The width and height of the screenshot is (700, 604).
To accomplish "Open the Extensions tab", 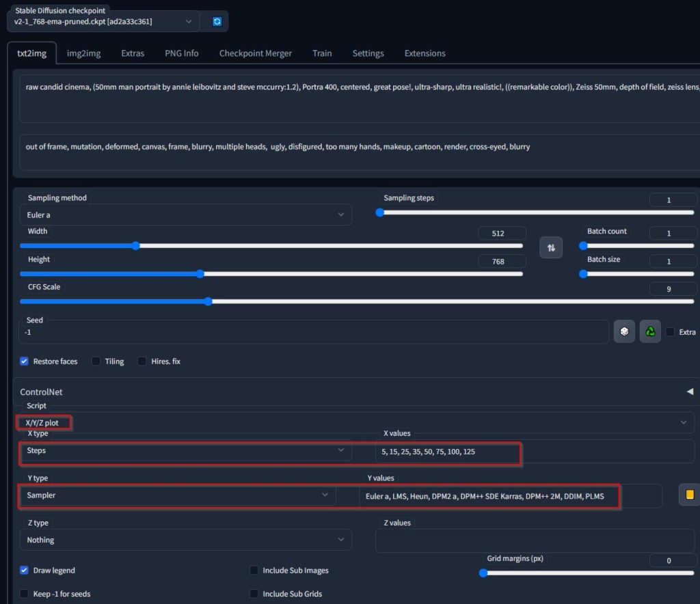I will (x=425, y=53).
